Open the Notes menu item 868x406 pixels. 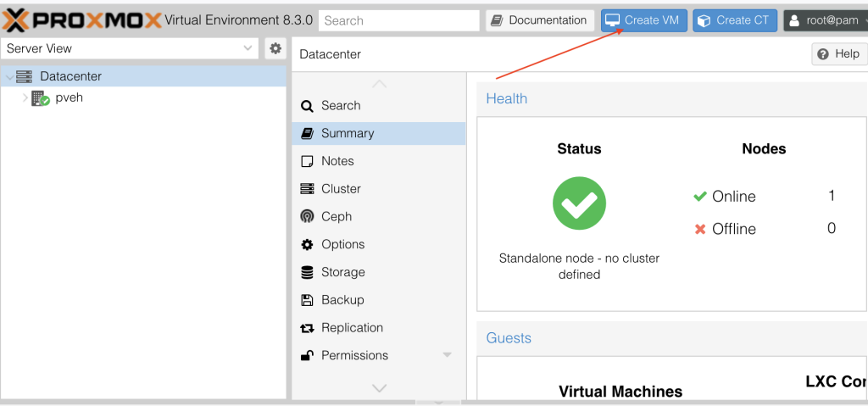click(x=337, y=161)
